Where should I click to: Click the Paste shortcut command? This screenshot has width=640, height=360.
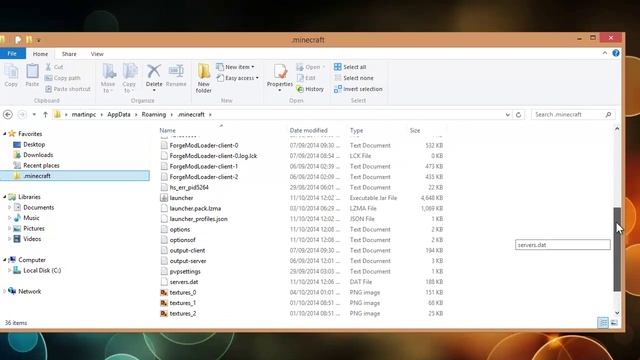[68, 89]
